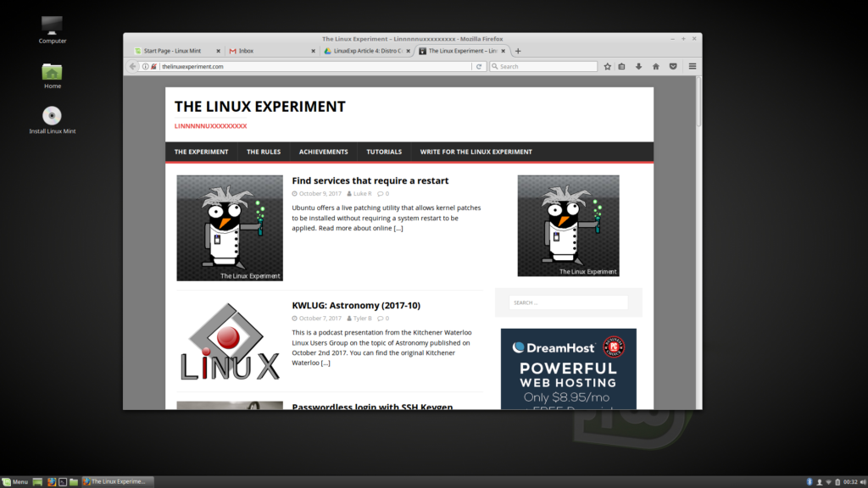
Task: Bookmark this page with the star icon
Action: pyautogui.click(x=607, y=66)
